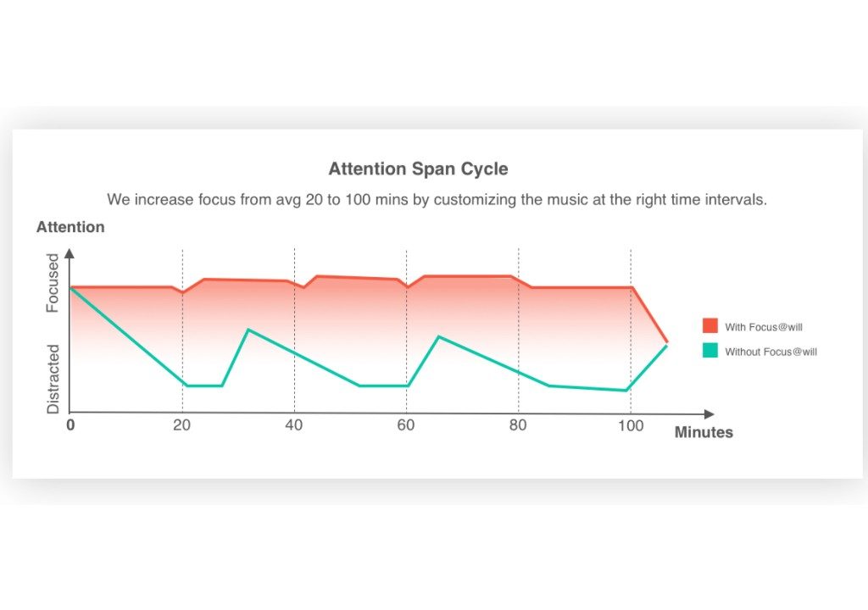Screen dimensions: 868x610
Task: Click the 0 tick on the x-axis
Action: [70, 425]
